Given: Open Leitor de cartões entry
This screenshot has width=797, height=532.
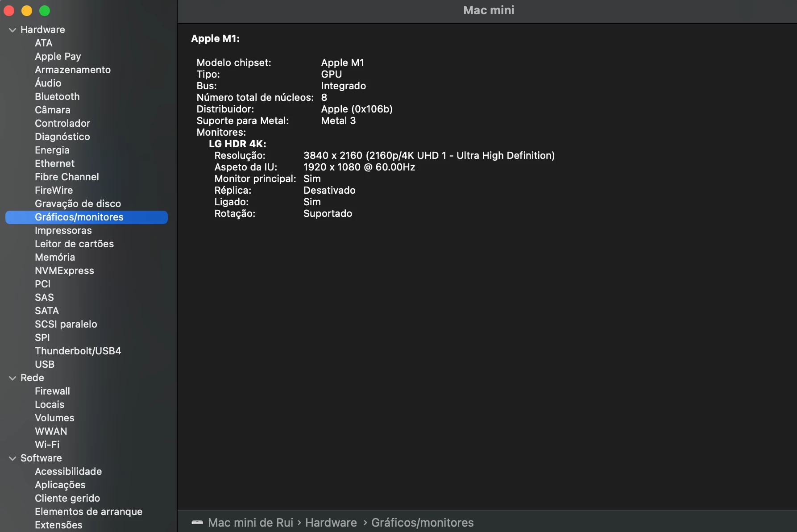Looking at the screenshot, I should coord(75,244).
